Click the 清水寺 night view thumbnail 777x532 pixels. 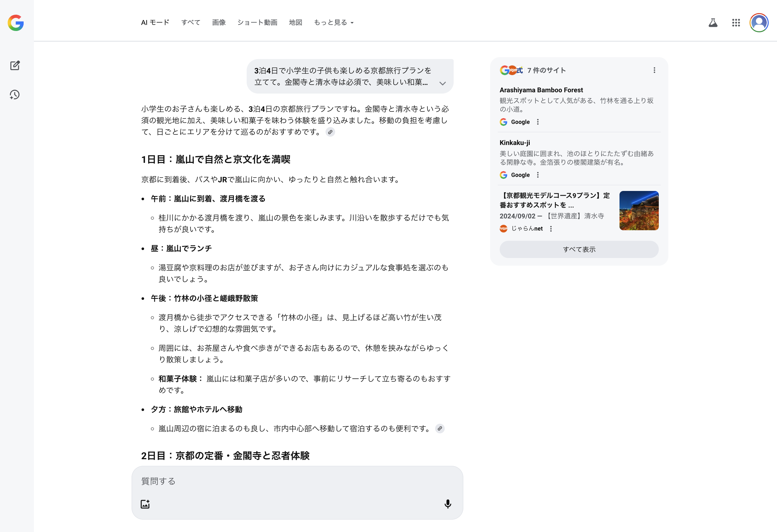coord(639,210)
